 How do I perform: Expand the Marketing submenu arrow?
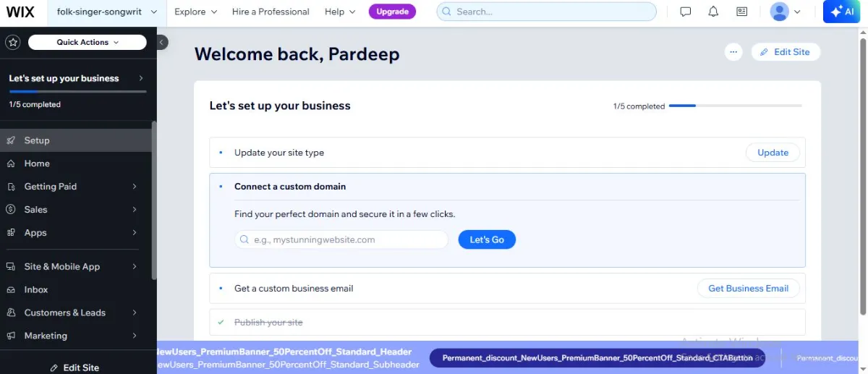point(135,336)
